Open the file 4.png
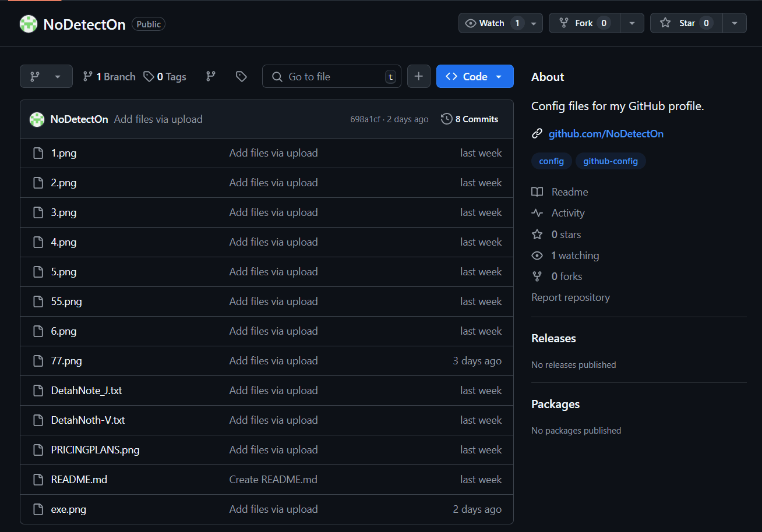This screenshot has width=762, height=532. click(x=63, y=242)
